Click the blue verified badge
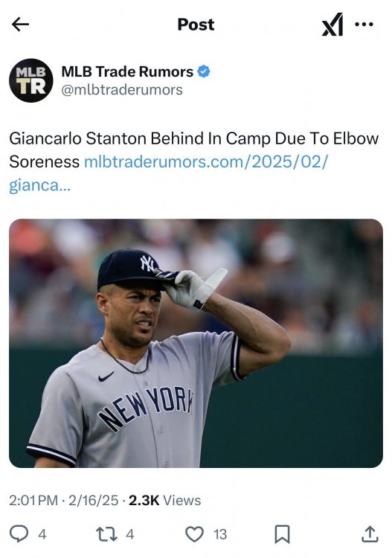 click(x=204, y=71)
